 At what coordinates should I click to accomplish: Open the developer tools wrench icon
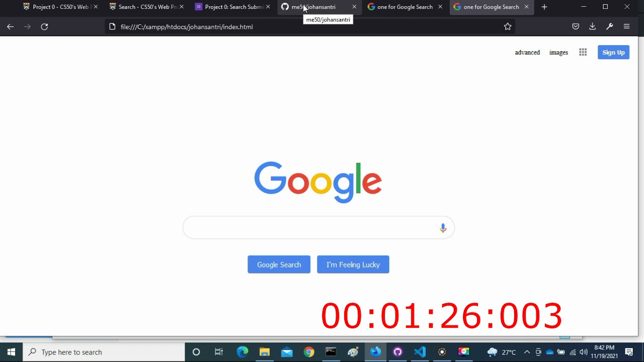pyautogui.click(x=609, y=27)
